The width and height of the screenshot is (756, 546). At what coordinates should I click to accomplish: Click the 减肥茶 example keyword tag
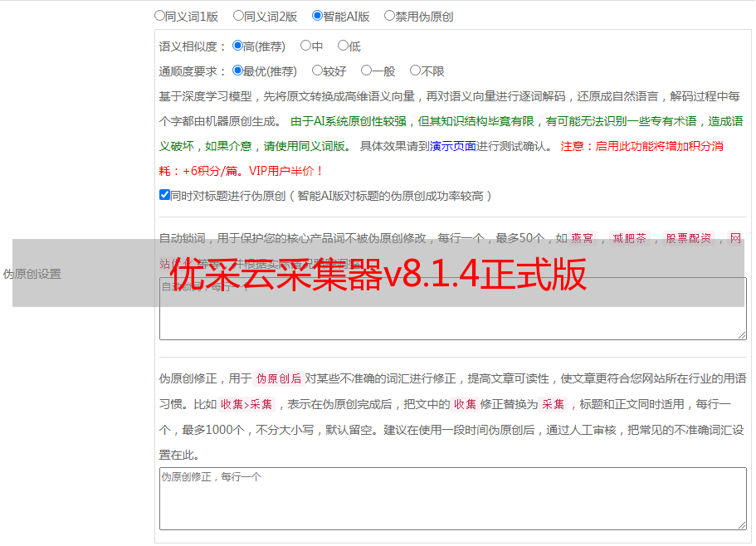tap(630, 238)
